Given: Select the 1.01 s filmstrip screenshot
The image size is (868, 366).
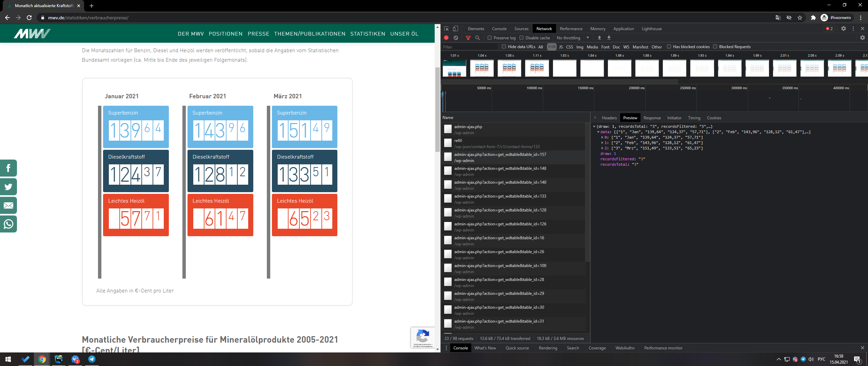Looking at the screenshot, I should pyautogui.click(x=454, y=68).
